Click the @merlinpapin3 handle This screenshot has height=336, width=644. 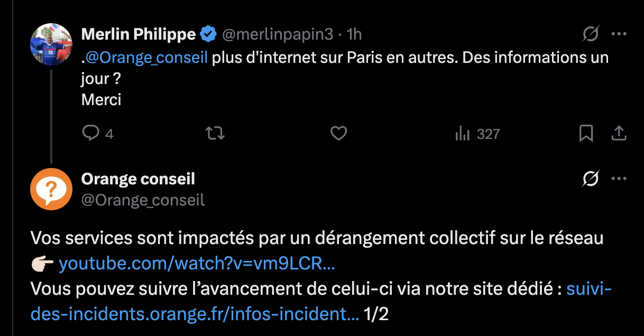point(278,35)
